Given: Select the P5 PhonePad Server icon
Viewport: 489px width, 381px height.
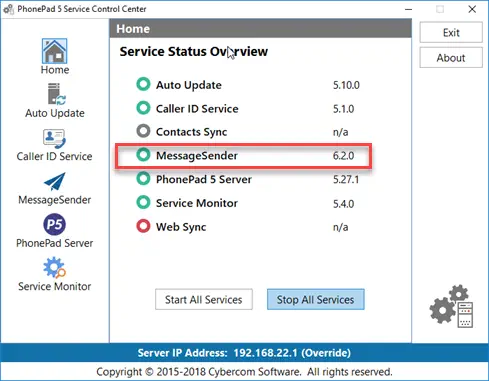Looking at the screenshot, I should click(54, 224).
